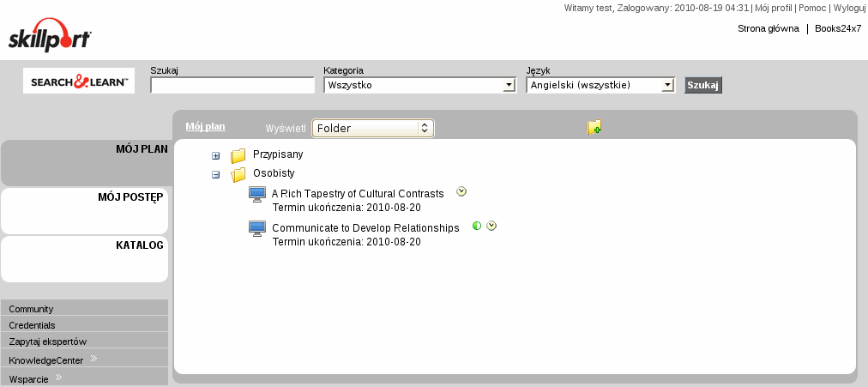Expand the Przypisany folder

(x=216, y=156)
